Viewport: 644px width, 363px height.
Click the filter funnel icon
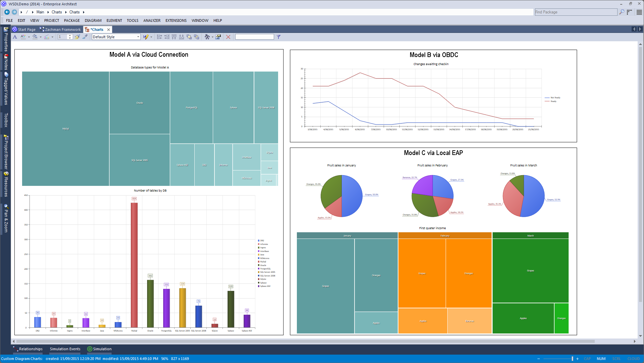pos(278,37)
